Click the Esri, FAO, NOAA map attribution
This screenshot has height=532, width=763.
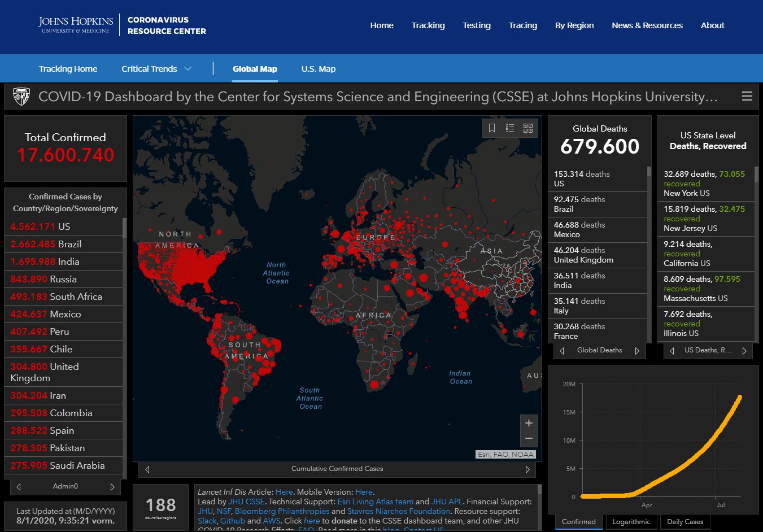pos(505,454)
